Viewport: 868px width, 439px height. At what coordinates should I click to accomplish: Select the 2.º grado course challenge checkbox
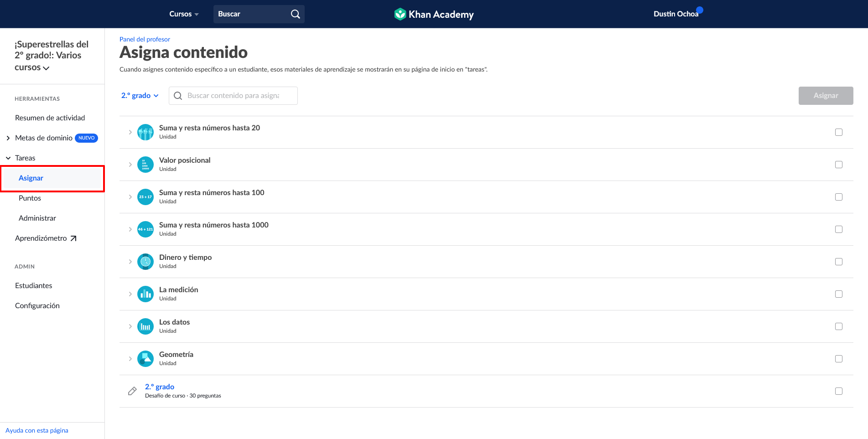point(839,391)
